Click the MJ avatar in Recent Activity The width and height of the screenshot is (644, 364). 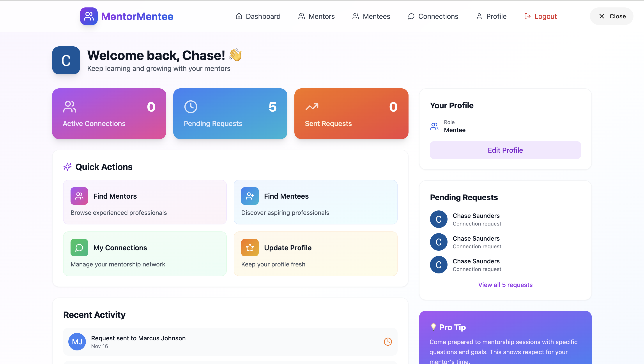click(x=77, y=341)
